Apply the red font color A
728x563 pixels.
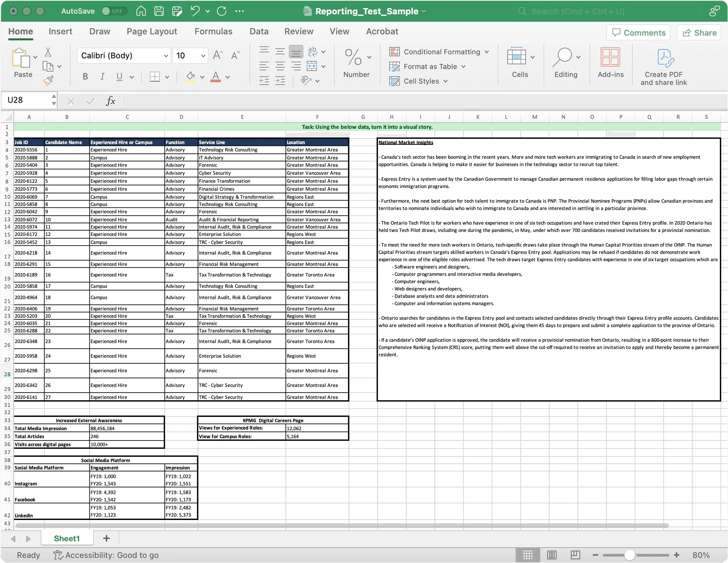pyautogui.click(x=216, y=77)
